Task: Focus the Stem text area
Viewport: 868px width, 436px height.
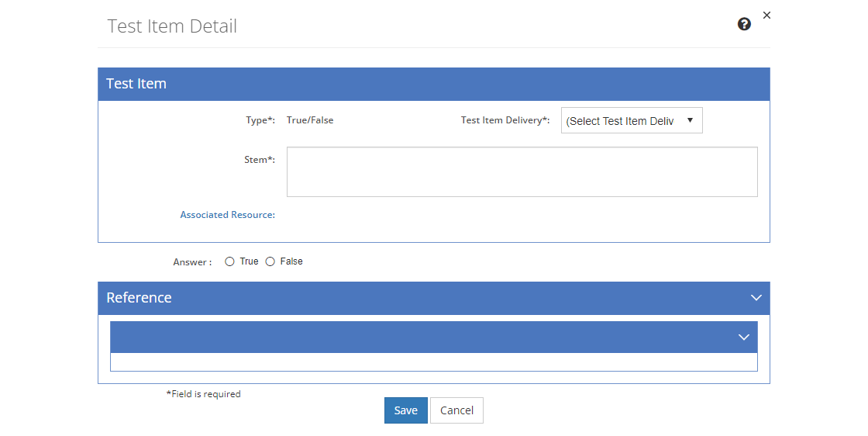Action: (522, 171)
